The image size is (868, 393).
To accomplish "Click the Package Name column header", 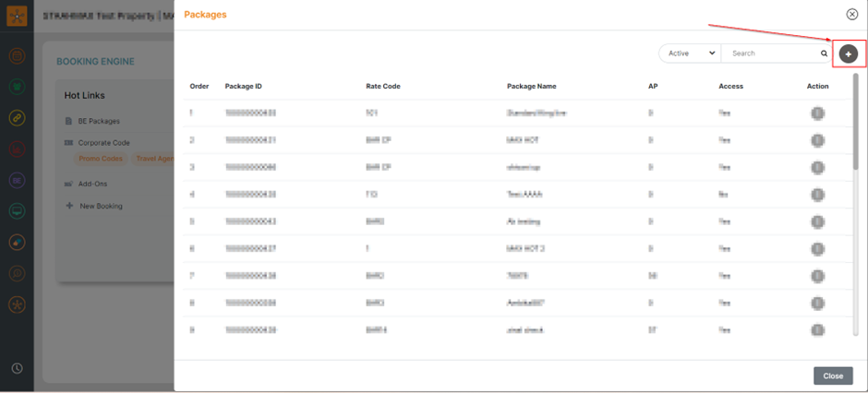I will tap(531, 86).
